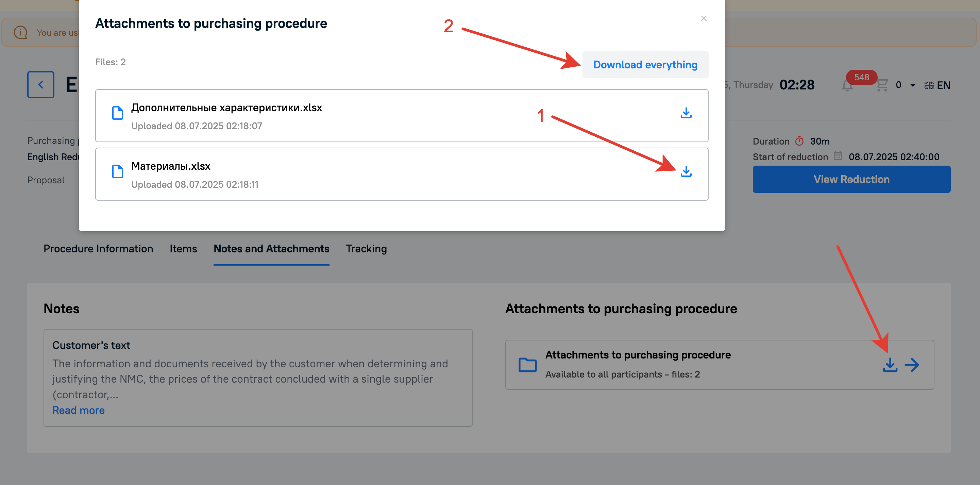This screenshot has height=485, width=980.
Task: Open attachments folder with arrow icon
Action: click(x=912, y=365)
